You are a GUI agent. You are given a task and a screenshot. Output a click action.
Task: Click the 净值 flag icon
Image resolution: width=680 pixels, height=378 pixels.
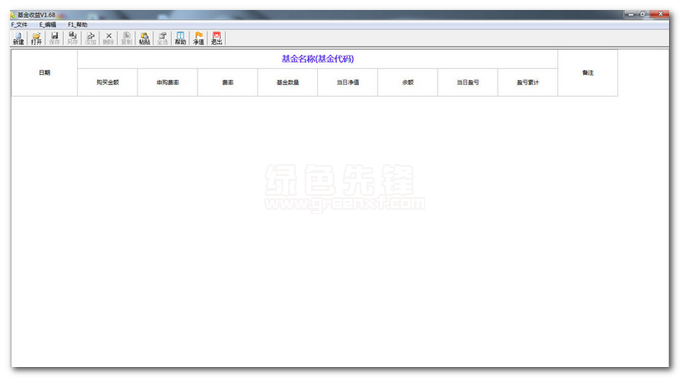point(199,38)
